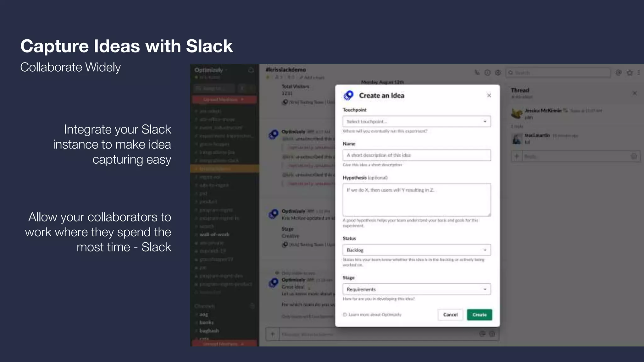Click the call phone icon in channel header
Viewport: 644px width, 362px height.
click(477, 73)
